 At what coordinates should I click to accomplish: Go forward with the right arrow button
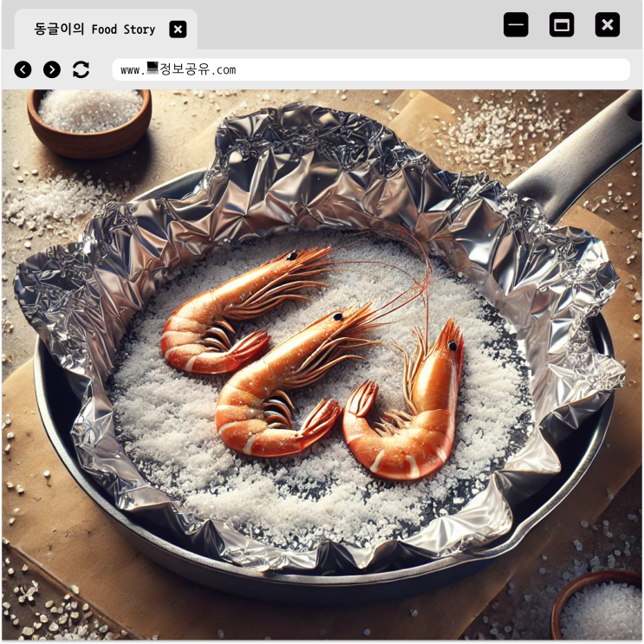(x=52, y=69)
